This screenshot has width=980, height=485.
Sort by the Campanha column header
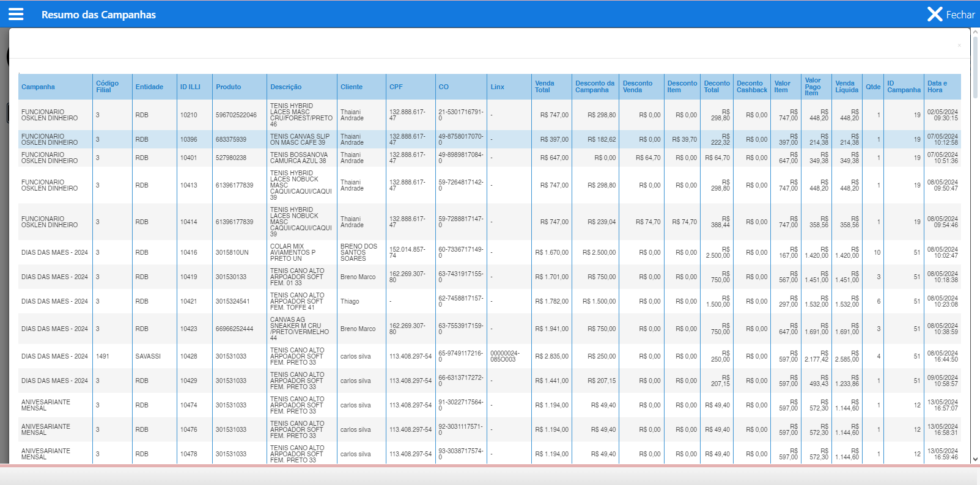click(38, 87)
